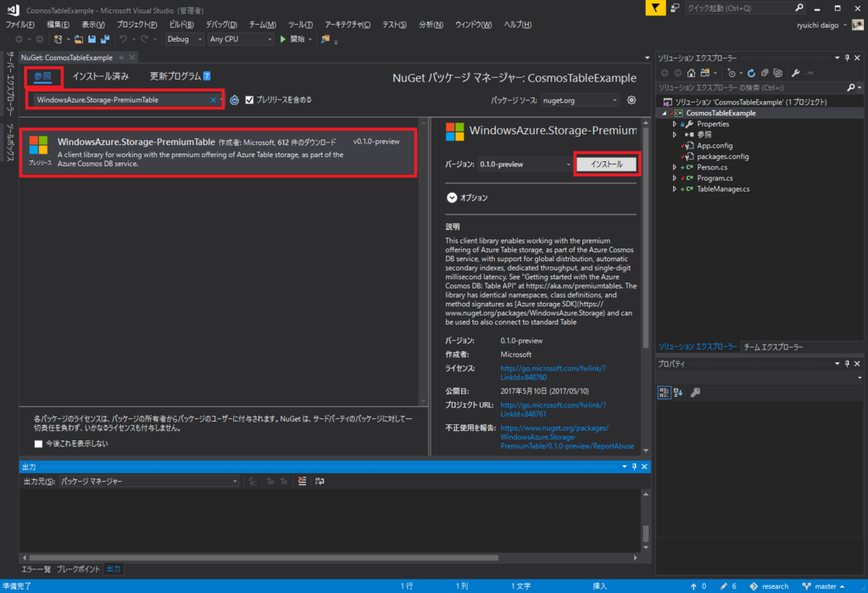Open the Tools menu

tap(300, 25)
